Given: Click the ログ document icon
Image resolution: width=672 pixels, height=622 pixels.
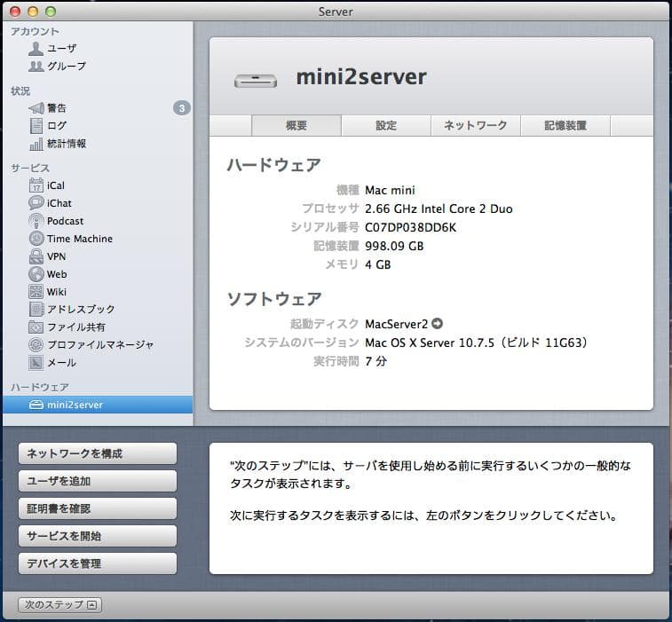Looking at the screenshot, I should [x=36, y=126].
